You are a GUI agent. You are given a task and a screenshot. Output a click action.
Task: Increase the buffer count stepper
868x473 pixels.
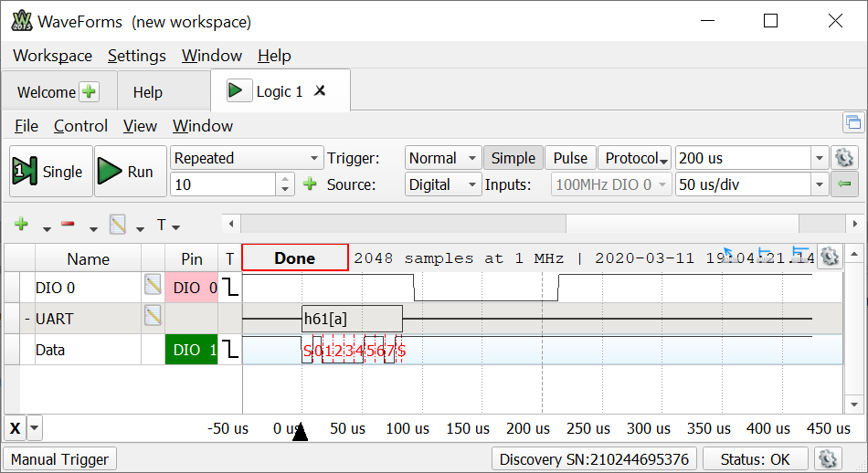[x=284, y=179]
